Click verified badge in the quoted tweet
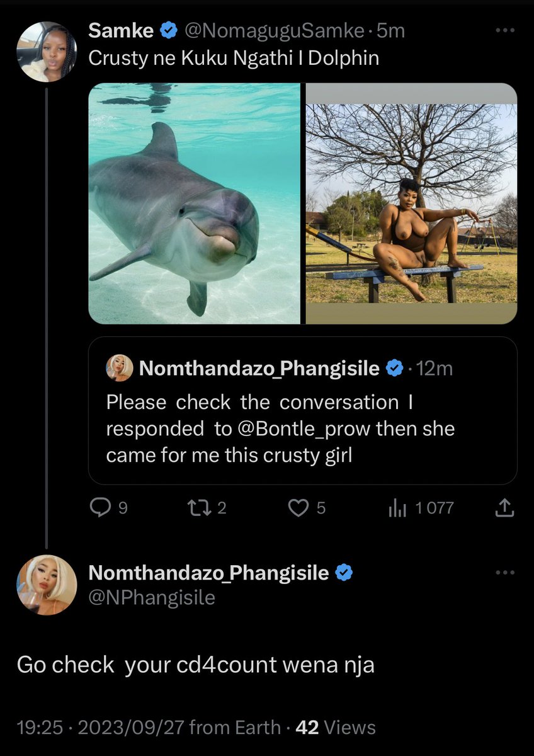534x756 pixels. (x=394, y=369)
